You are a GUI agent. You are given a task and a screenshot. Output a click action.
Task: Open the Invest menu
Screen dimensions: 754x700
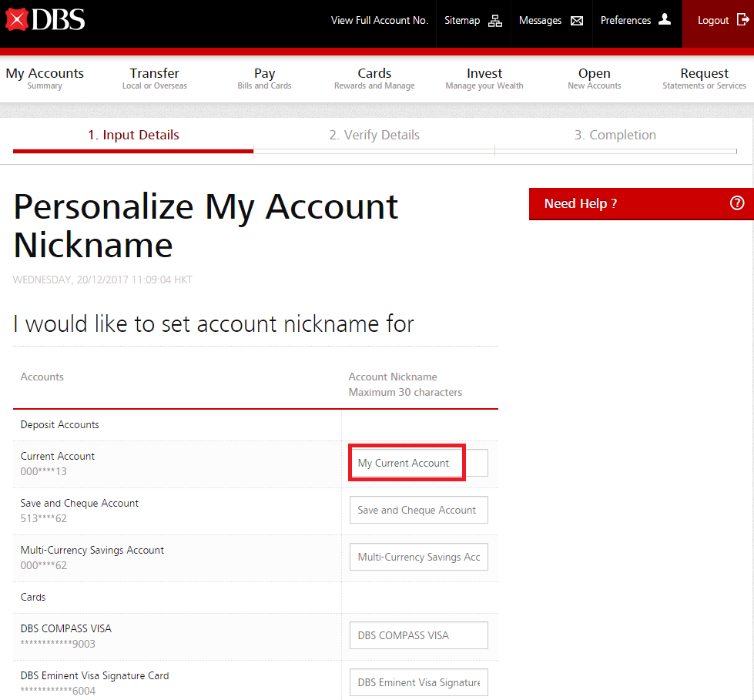point(484,79)
